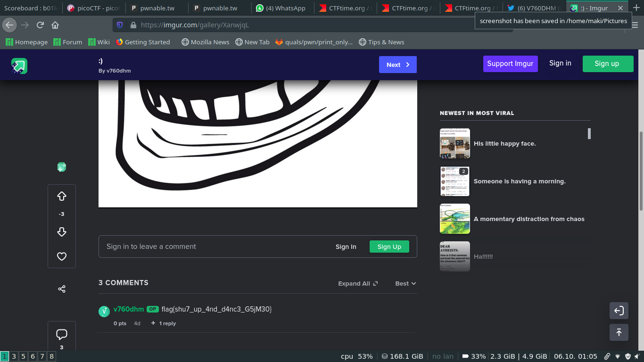Click the browser forward arrow

(25, 25)
